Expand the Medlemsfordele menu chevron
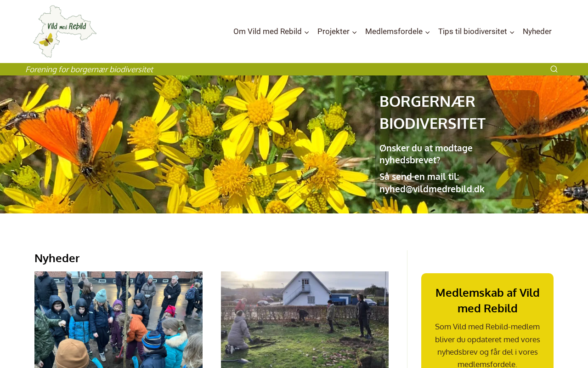Screen dimensions: 588x368 pos(428,32)
